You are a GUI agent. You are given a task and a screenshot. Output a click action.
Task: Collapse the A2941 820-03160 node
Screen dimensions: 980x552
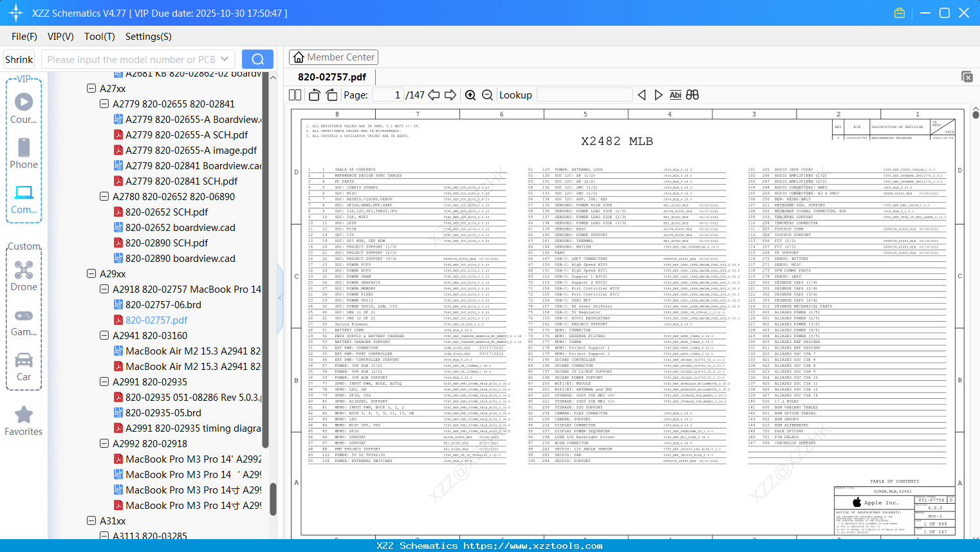pos(104,335)
